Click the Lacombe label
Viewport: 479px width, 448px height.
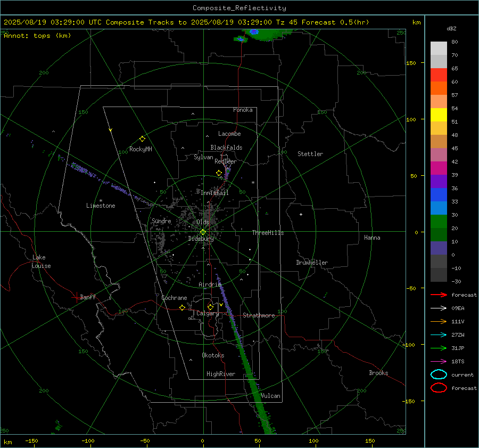229,134
